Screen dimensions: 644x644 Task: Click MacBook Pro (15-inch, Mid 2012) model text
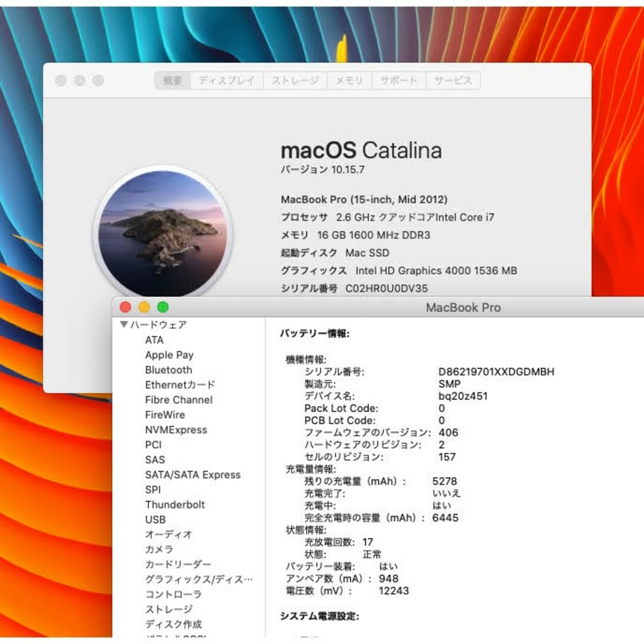click(364, 200)
